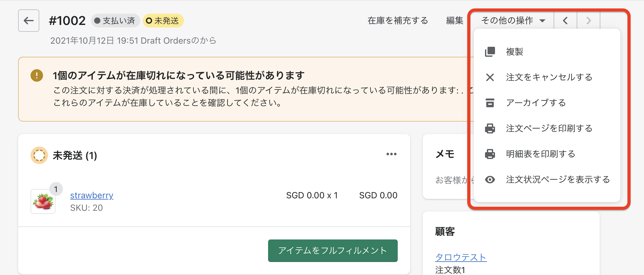The height and width of the screenshot is (275, 644).
Task: Click the yellow warning icon in banner
Action: [x=37, y=75]
